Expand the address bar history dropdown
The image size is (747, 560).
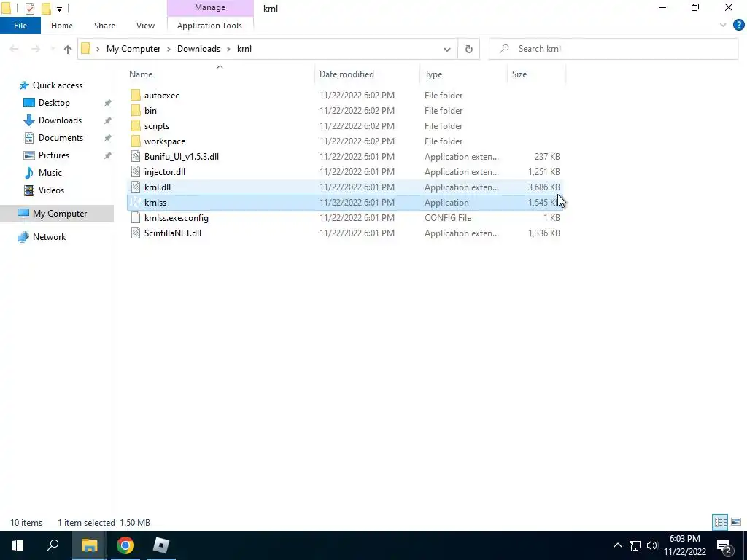pyautogui.click(x=447, y=49)
